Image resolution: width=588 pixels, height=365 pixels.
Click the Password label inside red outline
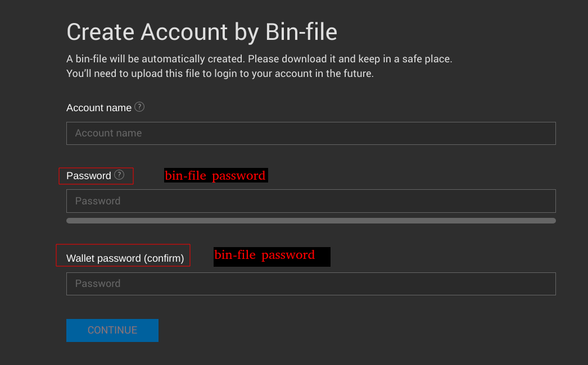[89, 176]
